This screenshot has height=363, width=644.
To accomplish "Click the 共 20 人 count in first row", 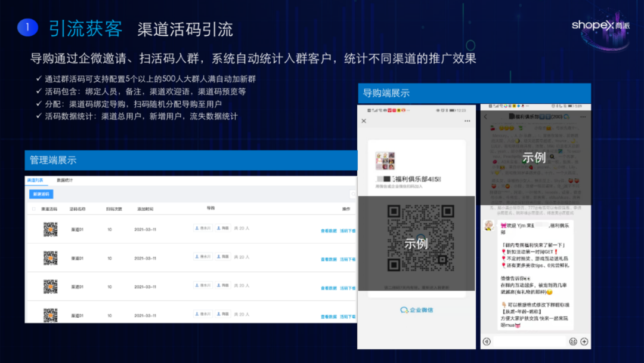I will coord(241,228).
